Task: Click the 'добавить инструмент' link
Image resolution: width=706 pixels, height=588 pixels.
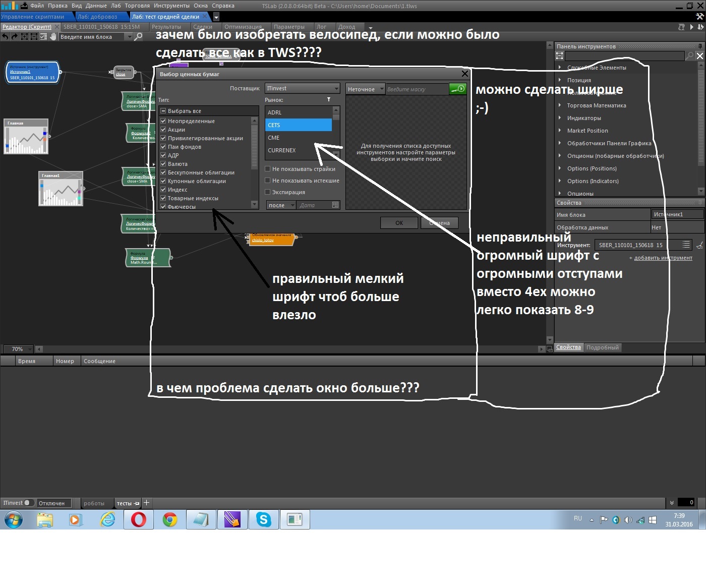Action: coord(663,258)
